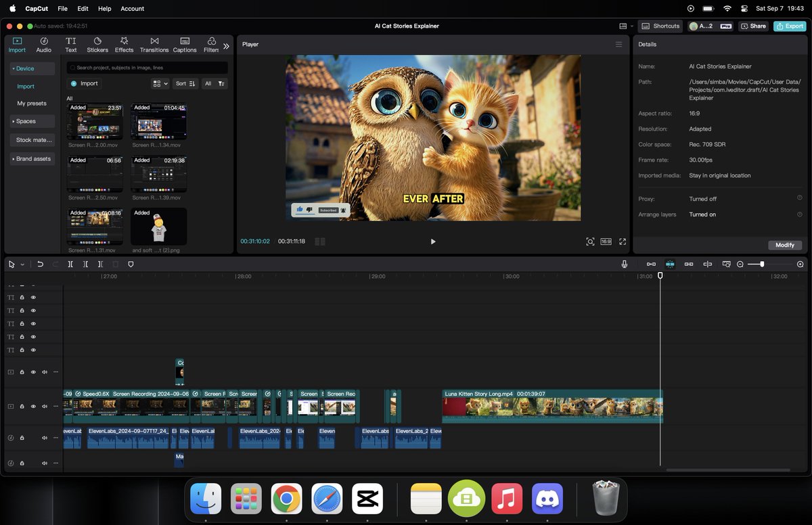Click the Import button with plus circle
This screenshot has height=525, width=812.
[x=85, y=83]
